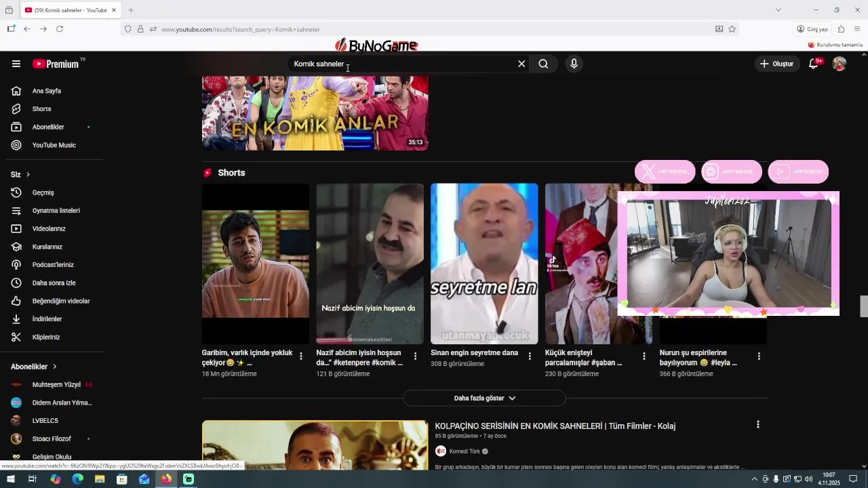Open the list-all-tabs dropdown arrow
868x488 pixels.
[778, 10]
